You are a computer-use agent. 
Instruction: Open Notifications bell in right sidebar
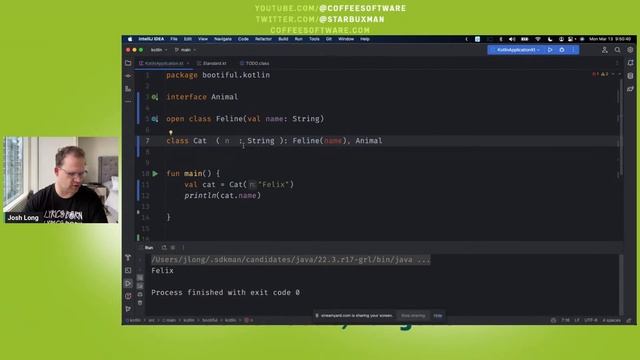point(631,63)
